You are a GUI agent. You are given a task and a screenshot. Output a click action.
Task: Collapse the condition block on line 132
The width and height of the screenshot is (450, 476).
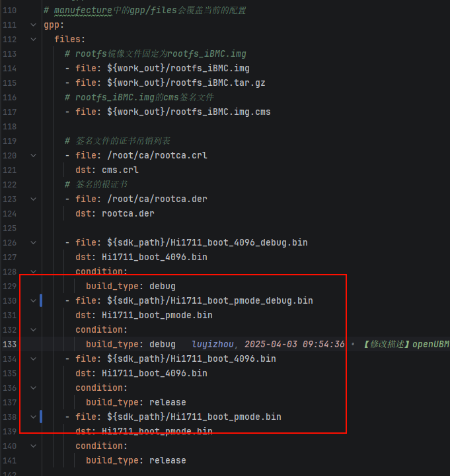(x=33, y=330)
